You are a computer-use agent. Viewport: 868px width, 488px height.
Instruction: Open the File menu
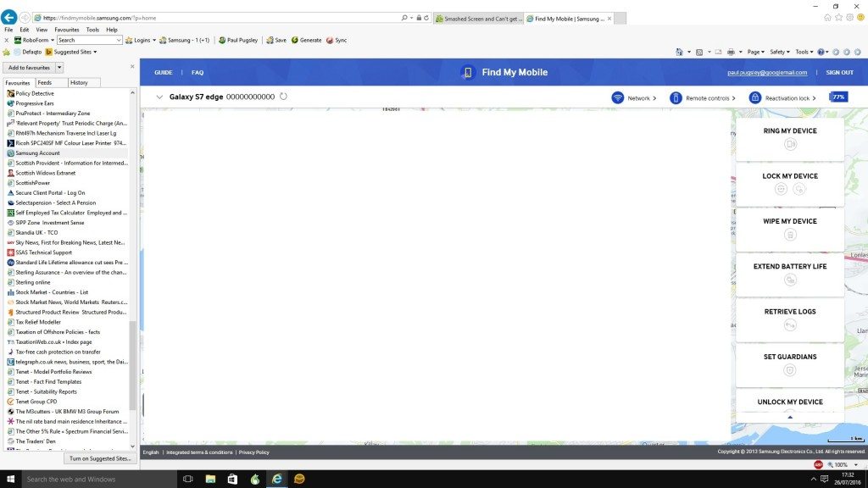[8, 30]
